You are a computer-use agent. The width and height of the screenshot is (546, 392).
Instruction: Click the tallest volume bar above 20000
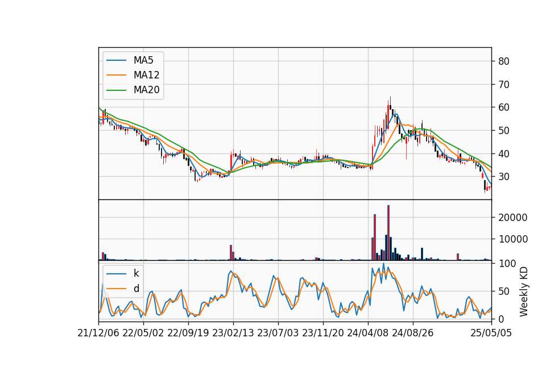pos(388,233)
